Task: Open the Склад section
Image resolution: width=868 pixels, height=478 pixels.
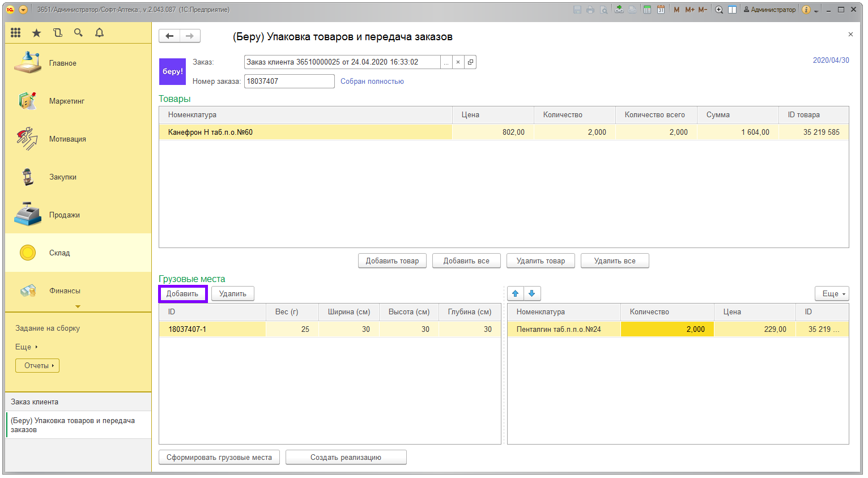Action: [x=59, y=253]
